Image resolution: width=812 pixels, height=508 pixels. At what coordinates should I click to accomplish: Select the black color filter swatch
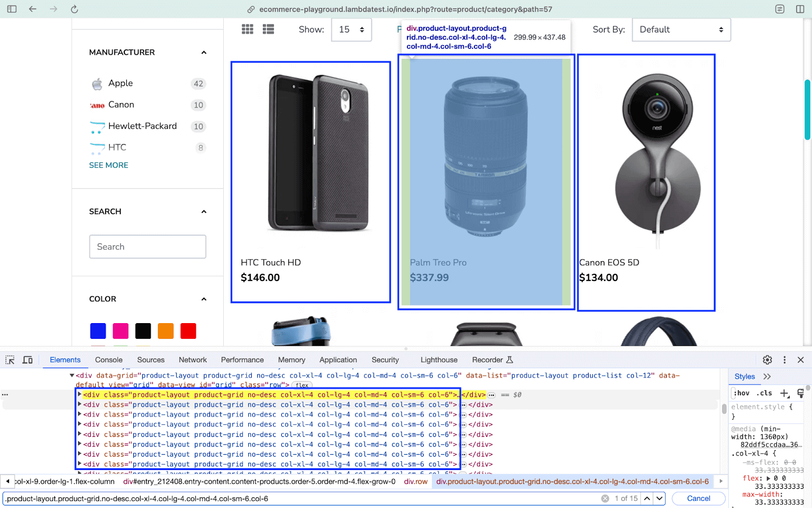click(143, 331)
